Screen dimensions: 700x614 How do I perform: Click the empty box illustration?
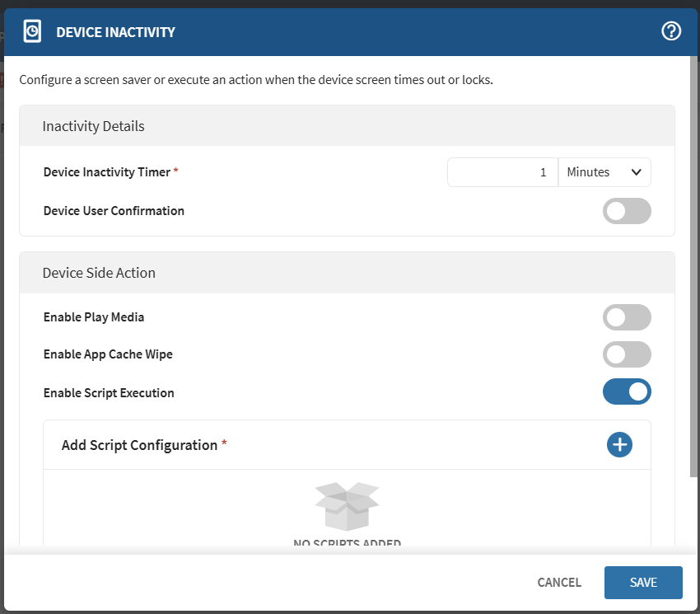pos(347,506)
